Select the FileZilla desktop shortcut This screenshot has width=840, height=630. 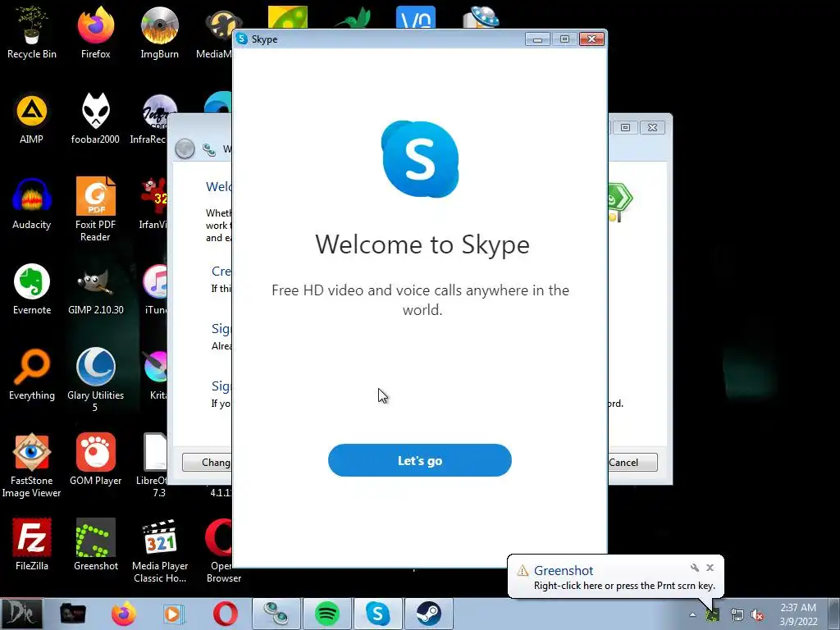tap(32, 545)
